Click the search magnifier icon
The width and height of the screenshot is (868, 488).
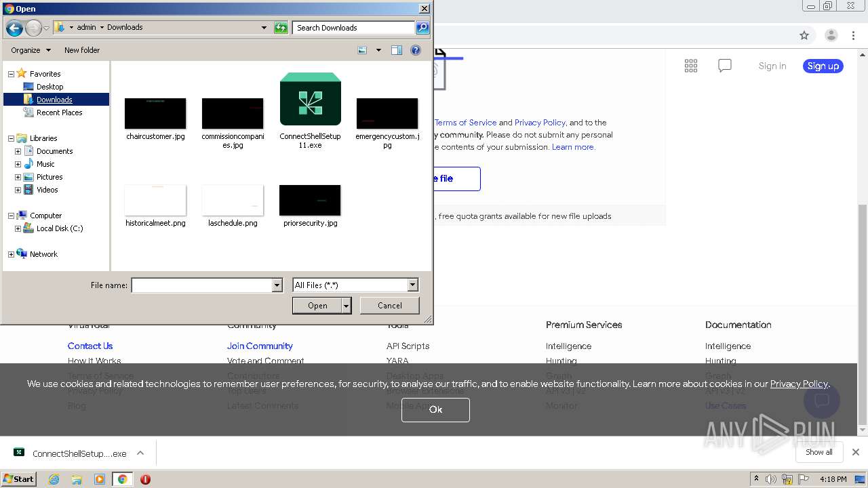pyautogui.click(x=422, y=28)
